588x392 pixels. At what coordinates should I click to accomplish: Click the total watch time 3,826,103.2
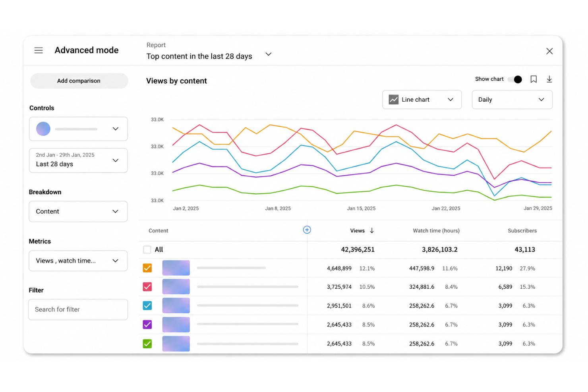[x=439, y=249]
